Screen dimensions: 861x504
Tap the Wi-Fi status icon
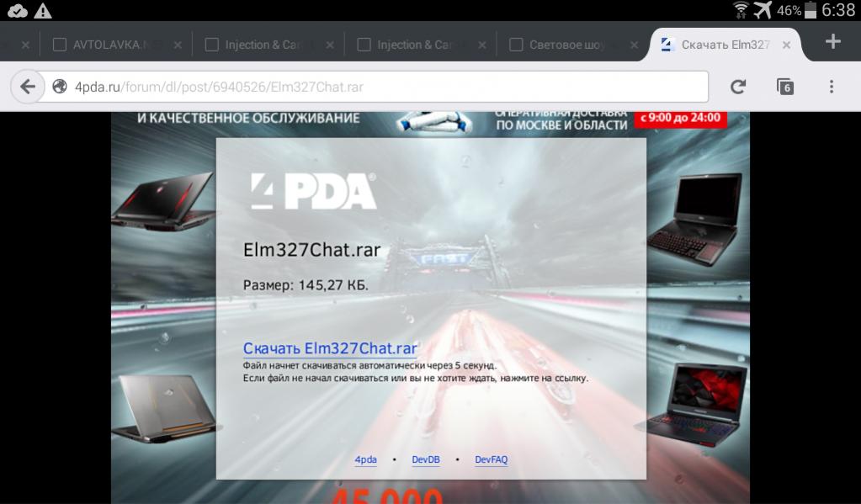[741, 10]
